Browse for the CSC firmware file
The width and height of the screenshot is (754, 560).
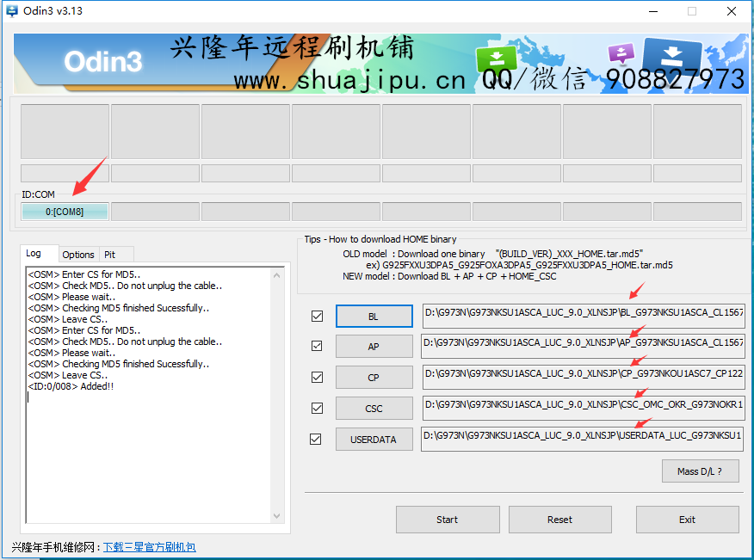[x=374, y=409]
